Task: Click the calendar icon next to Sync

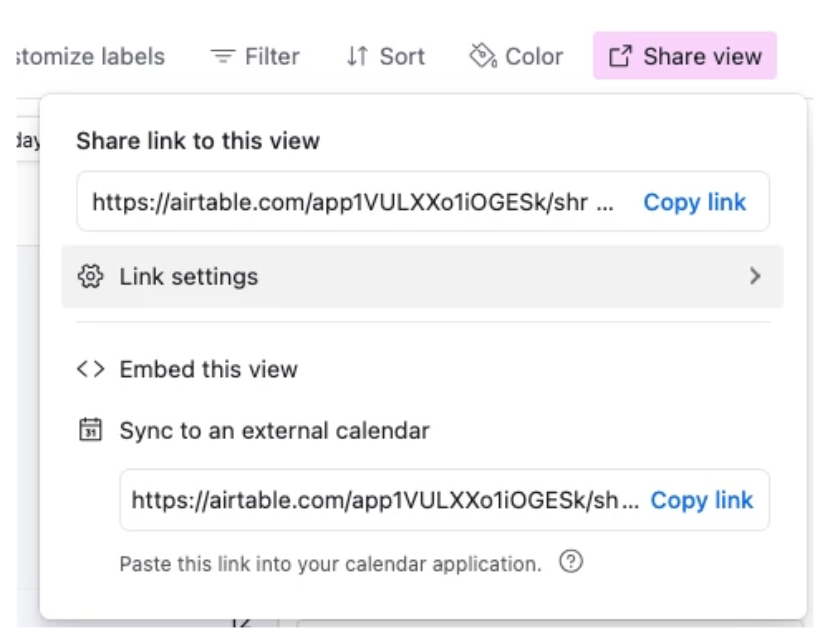Action: [x=91, y=430]
